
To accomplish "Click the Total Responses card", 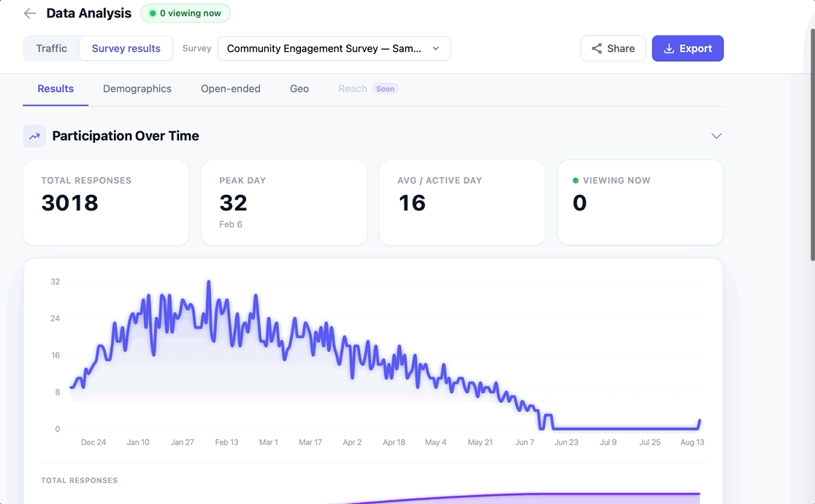I will point(106,202).
